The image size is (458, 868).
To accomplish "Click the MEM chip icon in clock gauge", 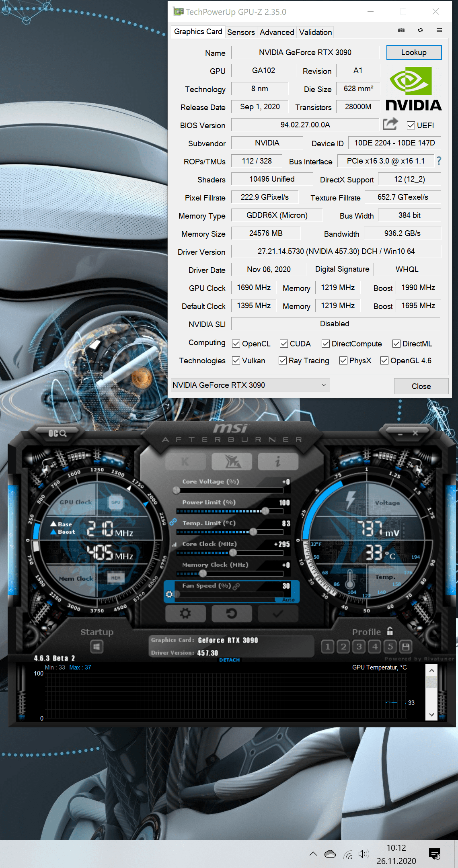I will (x=116, y=577).
